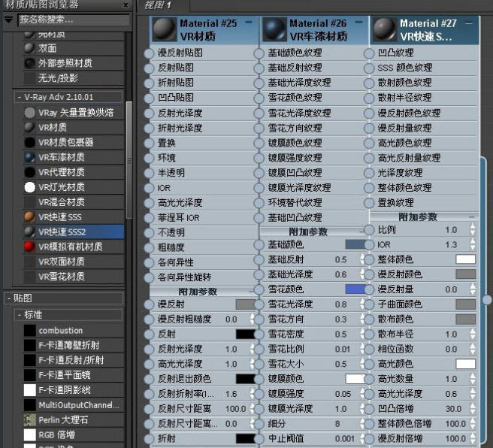Click the 凹凸纹理 input socket on Material #27
Image resolution: width=493 pixels, height=448 pixels.
tap(369, 53)
